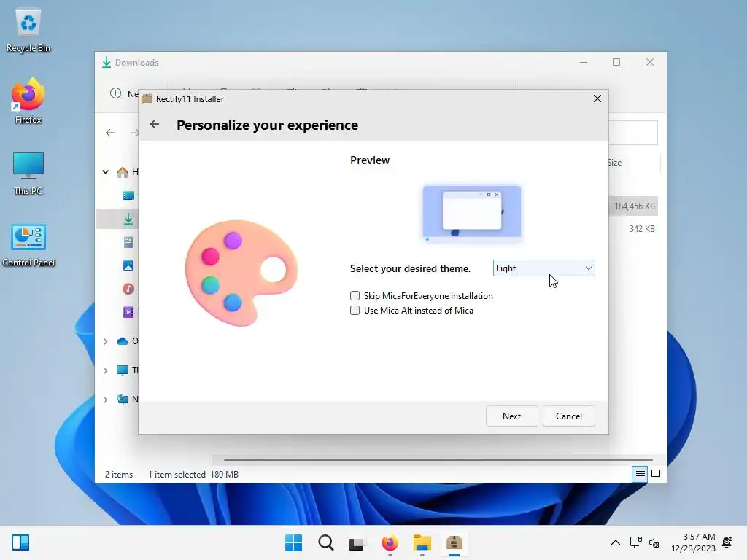Switch Explorer to large thumbnails view icon

[656, 474]
